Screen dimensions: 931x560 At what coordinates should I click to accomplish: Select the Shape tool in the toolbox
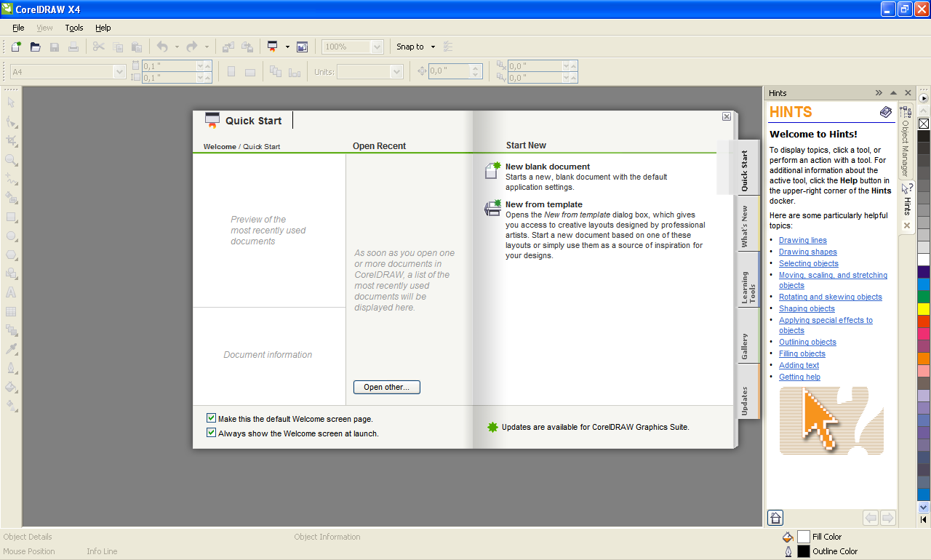pos(12,121)
